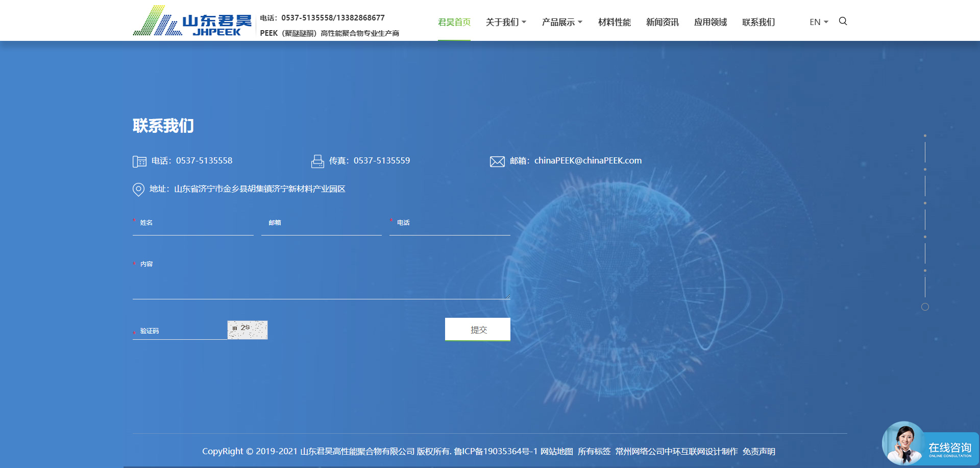Refresh the captcha verification image
Viewport: 980px width, 468px height.
pyautogui.click(x=248, y=330)
